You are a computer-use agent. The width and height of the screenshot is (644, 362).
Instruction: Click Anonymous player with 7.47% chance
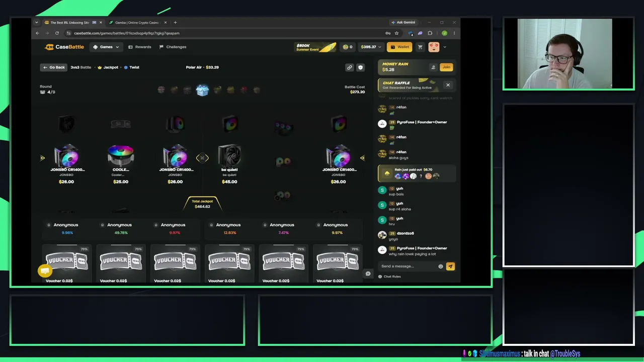[282, 228]
